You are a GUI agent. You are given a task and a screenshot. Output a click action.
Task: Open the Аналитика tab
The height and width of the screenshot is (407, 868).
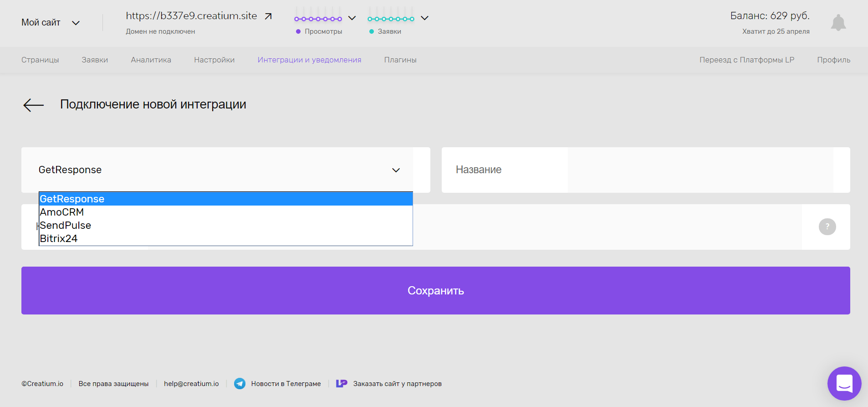(x=151, y=60)
